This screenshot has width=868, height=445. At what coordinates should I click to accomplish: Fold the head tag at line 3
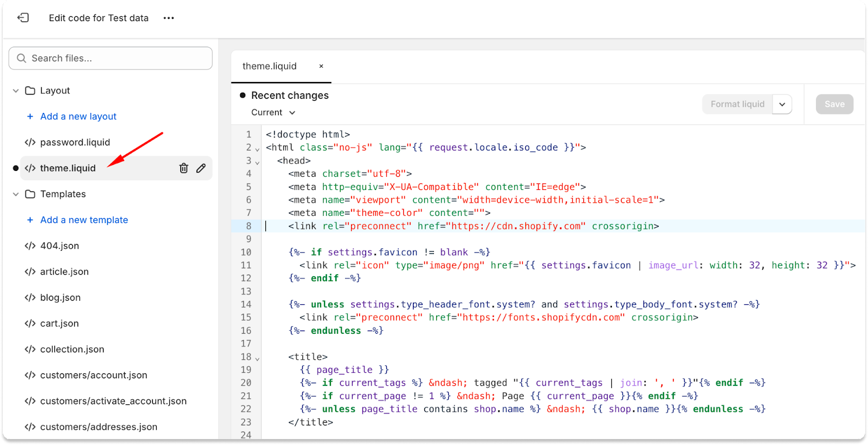point(258,162)
